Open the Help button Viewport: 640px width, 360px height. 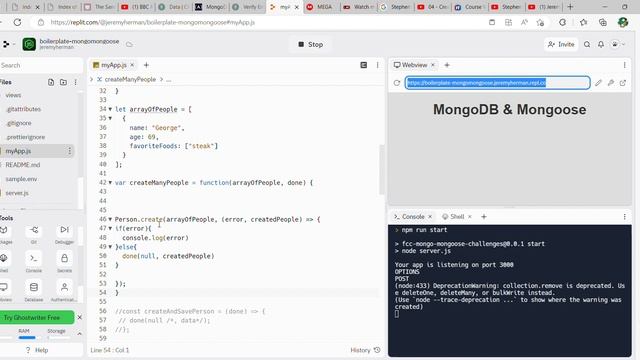click(37, 350)
